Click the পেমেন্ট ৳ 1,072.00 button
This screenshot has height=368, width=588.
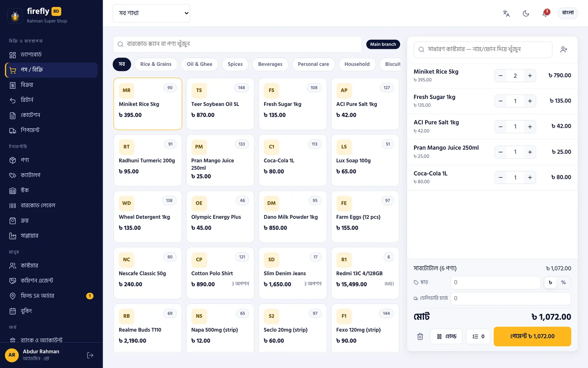click(532, 336)
